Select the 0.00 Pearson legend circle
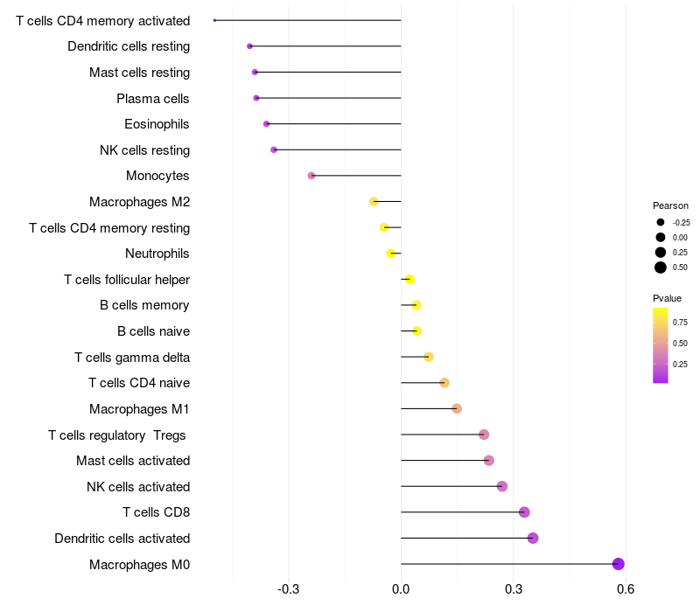Screen dimensions: 700x612 point(661,237)
